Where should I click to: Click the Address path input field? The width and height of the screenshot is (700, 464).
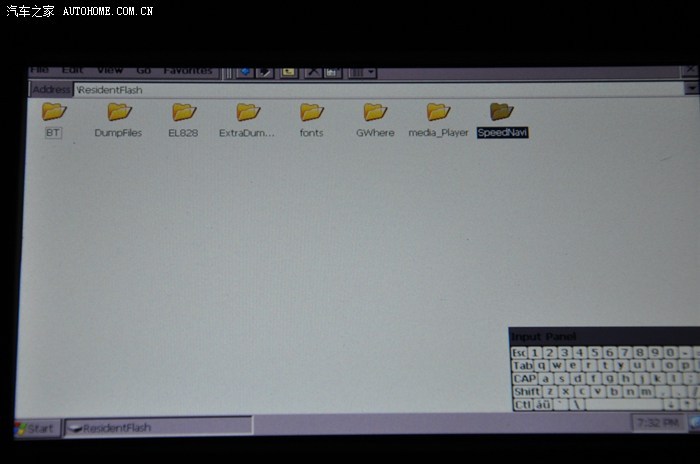click(x=380, y=90)
